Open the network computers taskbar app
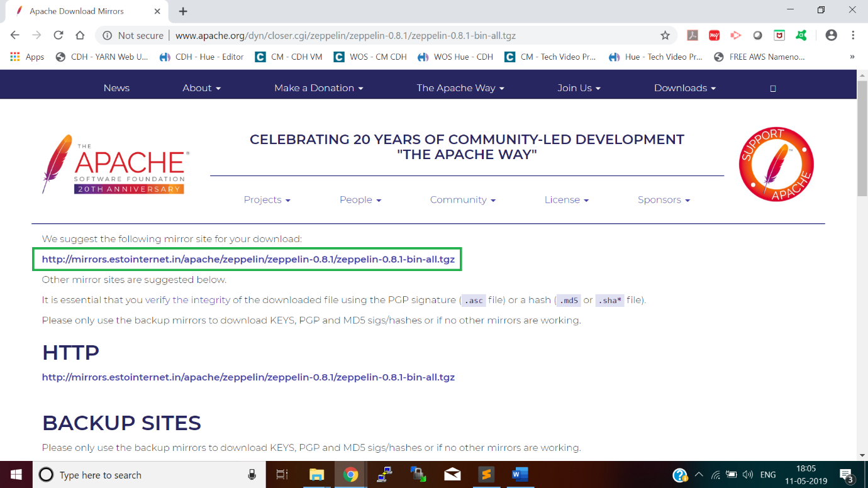The width and height of the screenshot is (868, 488). point(384,475)
